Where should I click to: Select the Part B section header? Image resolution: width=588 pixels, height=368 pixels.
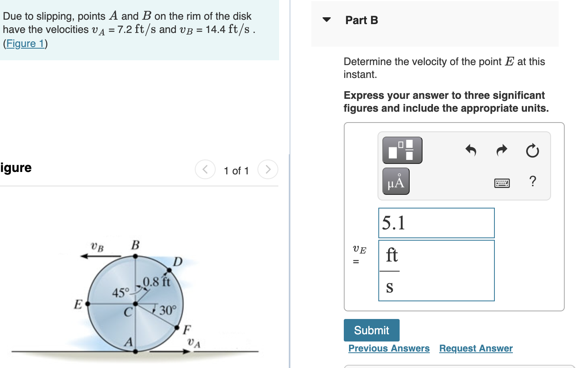[361, 20]
